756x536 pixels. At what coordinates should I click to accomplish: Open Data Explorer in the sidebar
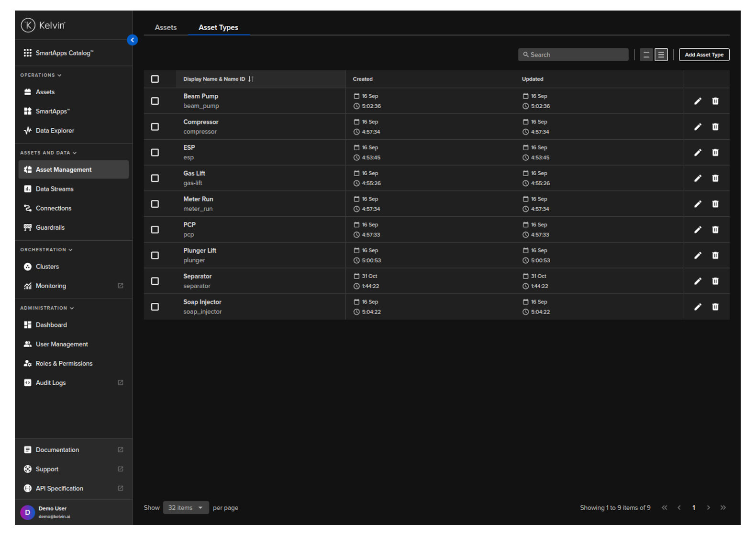pos(55,131)
